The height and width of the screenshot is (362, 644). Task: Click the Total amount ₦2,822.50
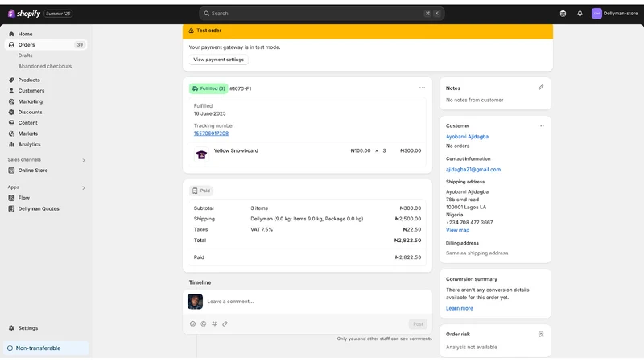pos(407,241)
